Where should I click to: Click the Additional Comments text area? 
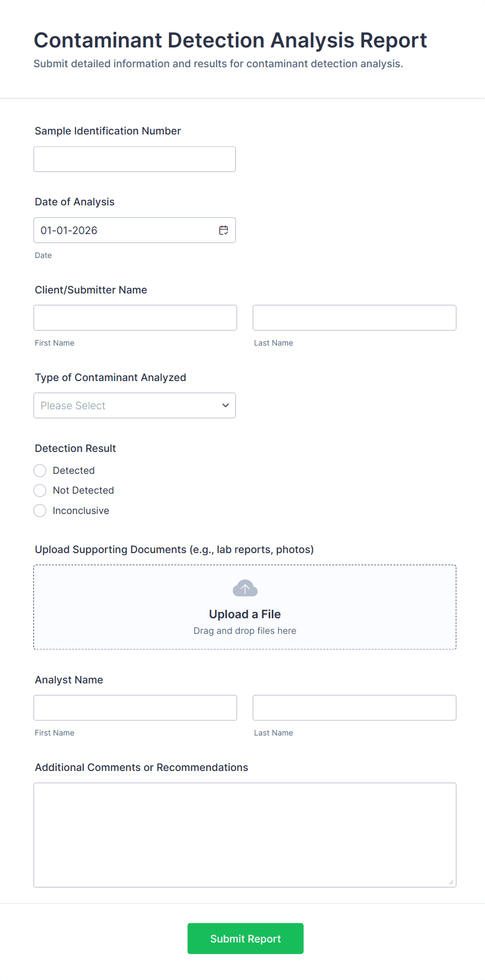pyautogui.click(x=245, y=835)
